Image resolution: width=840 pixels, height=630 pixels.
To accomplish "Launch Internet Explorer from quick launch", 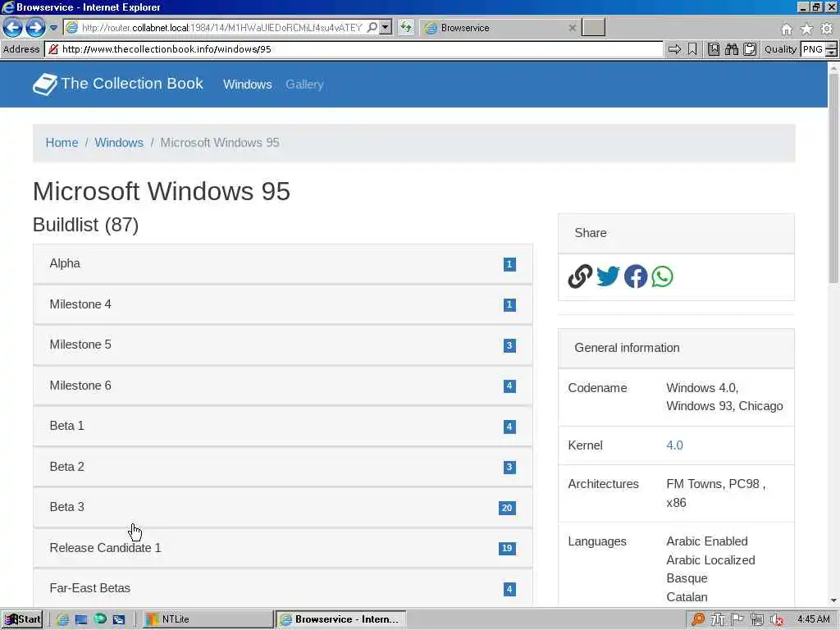I will 62,620.
